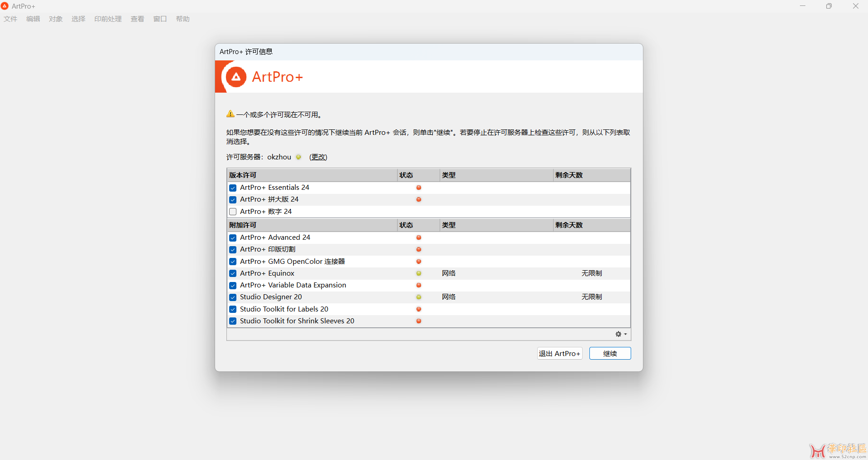Click 剩余天数 header in the 附加许可 table

[x=592, y=225]
